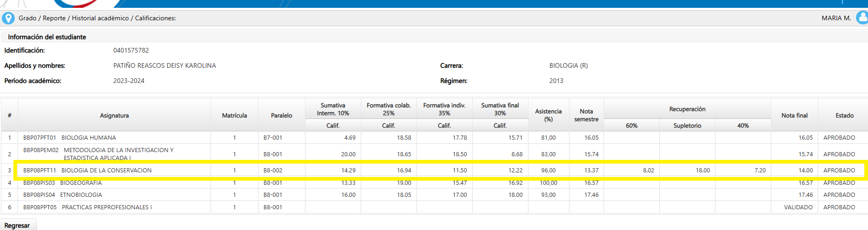Click the Supletorio sub-header

click(x=687, y=125)
